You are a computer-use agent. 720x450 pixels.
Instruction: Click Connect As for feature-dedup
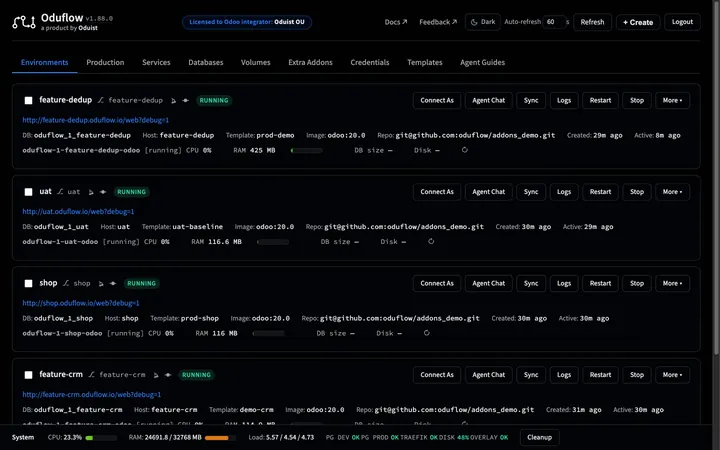point(437,100)
